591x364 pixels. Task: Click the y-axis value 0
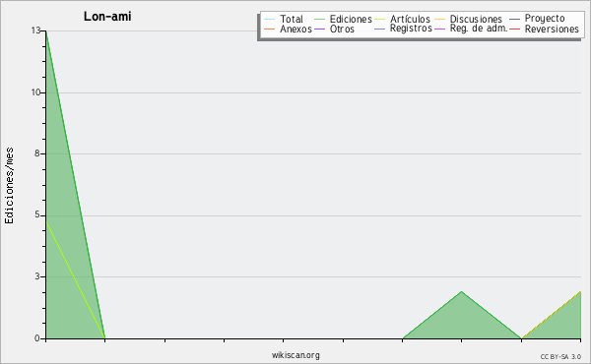click(37, 338)
